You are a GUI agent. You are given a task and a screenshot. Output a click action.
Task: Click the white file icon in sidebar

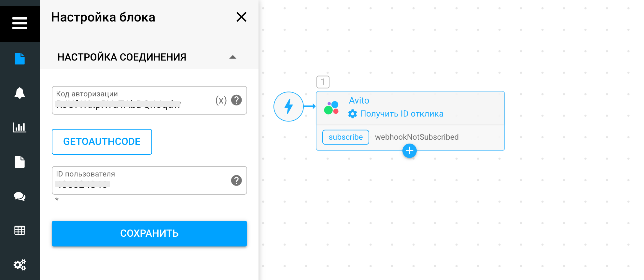(20, 162)
